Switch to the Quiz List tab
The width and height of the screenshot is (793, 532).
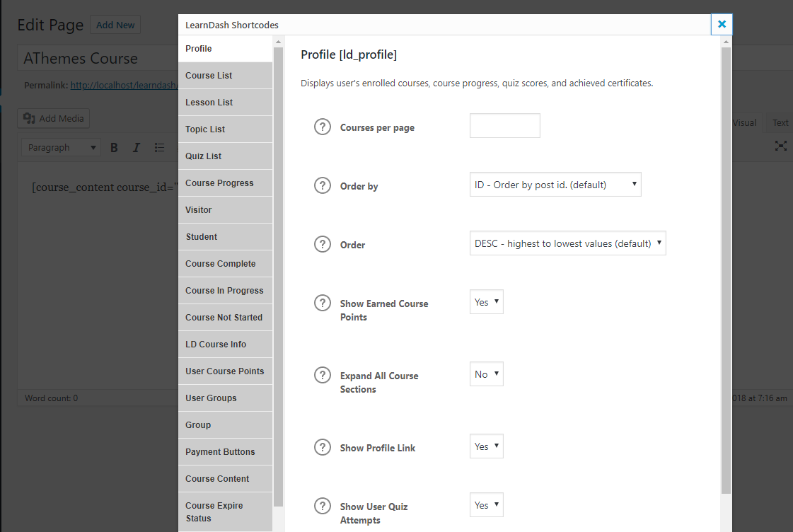pyautogui.click(x=225, y=156)
